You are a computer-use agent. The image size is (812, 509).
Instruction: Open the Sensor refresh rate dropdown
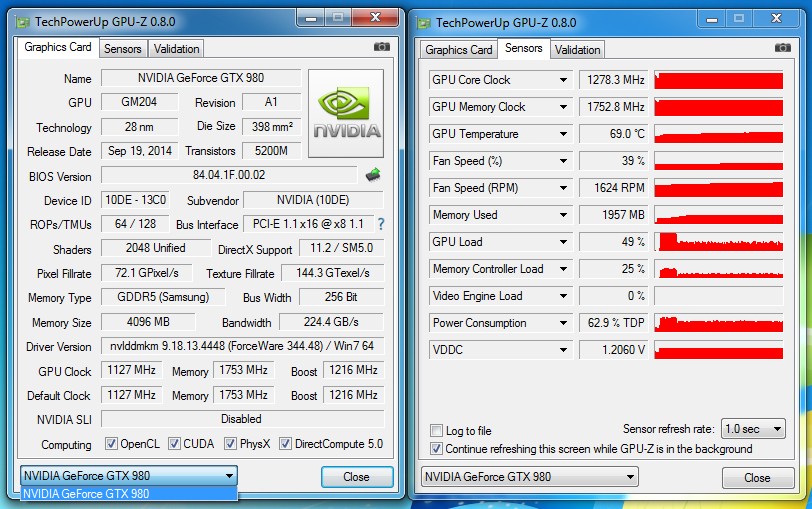point(753,429)
